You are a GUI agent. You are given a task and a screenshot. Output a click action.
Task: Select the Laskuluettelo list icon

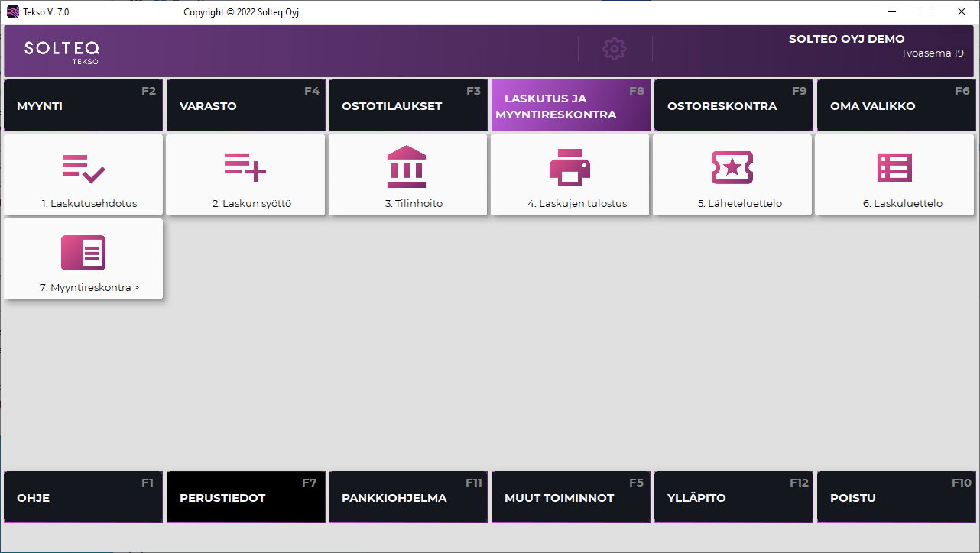(x=894, y=167)
